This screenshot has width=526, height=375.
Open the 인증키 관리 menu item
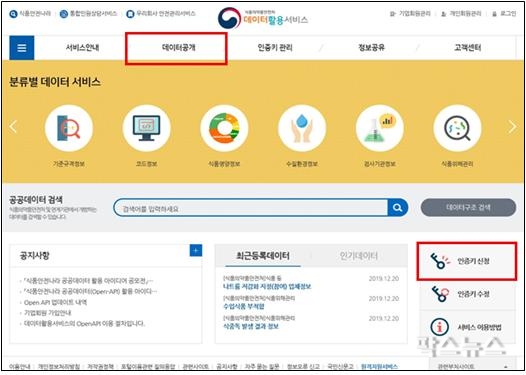[275, 48]
